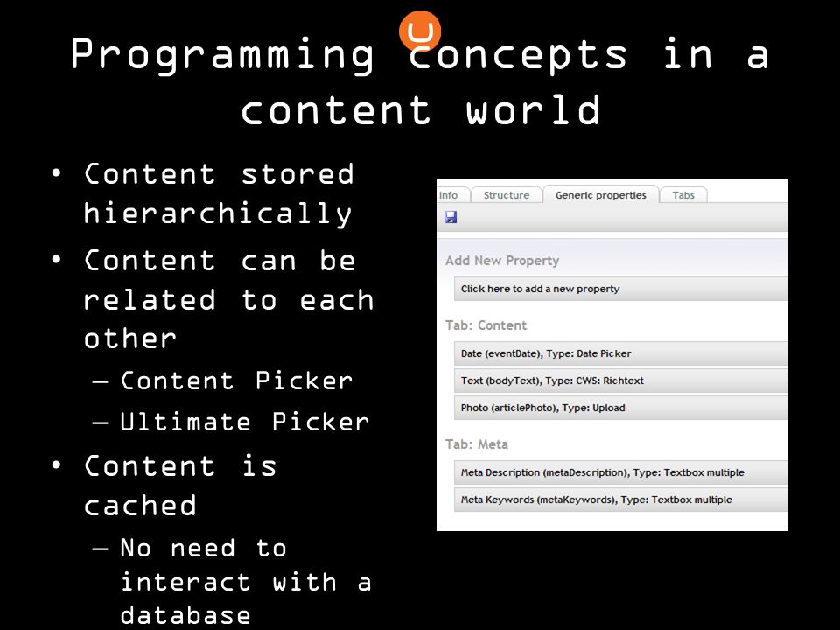Click the Add New Property heading
840x630 pixels.
502,261
